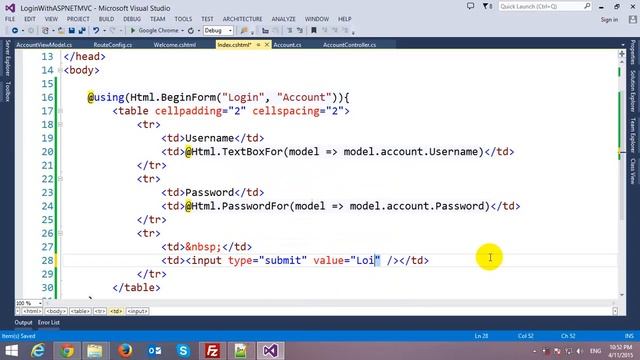The image size is (640, 360).
Task: Click the <html> breadcrumb tag button
Action: [x=32, y=311]
